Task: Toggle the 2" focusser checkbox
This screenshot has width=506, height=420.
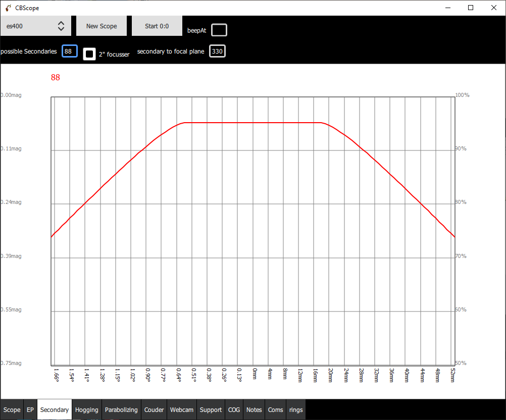Action: pyautogui.click(x=89, y=54)
